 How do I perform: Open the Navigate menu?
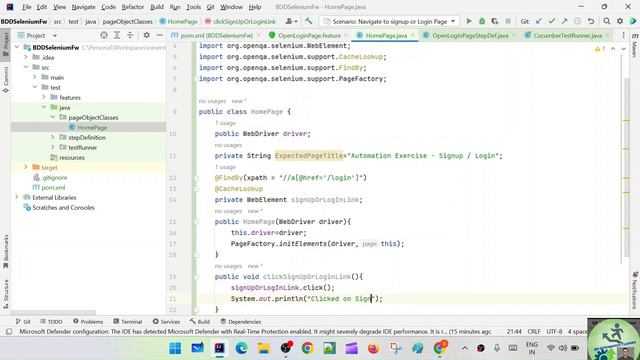click(83, 7)
